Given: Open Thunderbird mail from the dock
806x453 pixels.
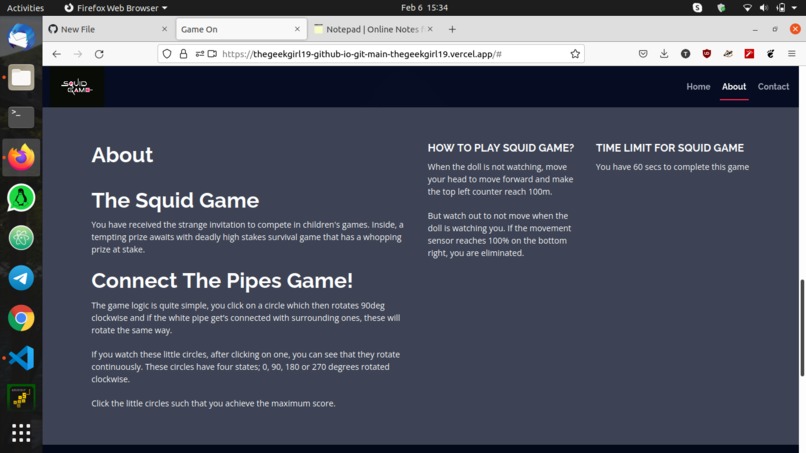Looking at the screenshot, I should click(21, 37).
